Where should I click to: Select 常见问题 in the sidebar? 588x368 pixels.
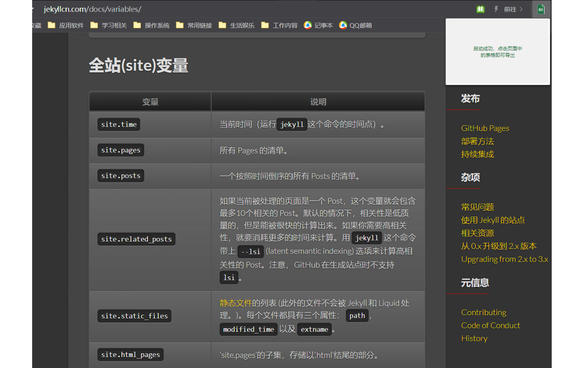point(477,207)
